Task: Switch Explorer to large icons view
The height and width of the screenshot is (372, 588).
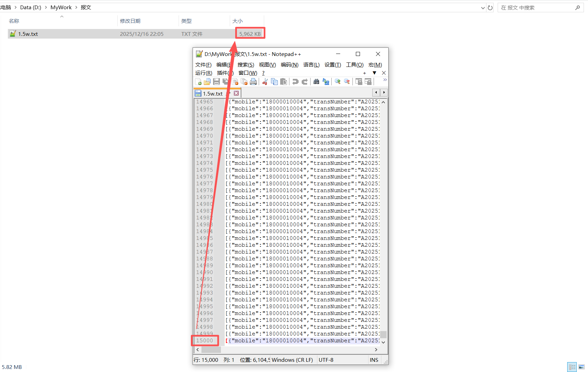Action: click(x=582, y=367)
